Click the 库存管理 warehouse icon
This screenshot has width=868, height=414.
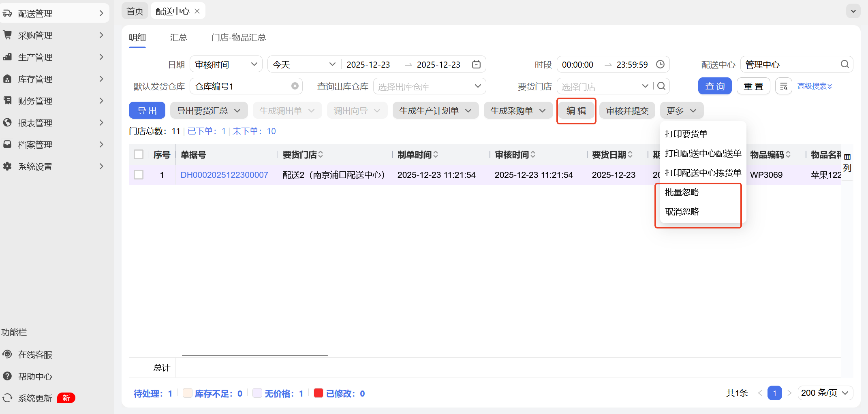point(7,79)
